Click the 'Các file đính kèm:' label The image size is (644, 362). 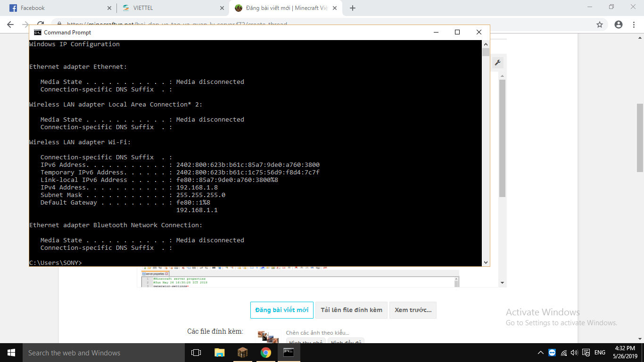215,331
